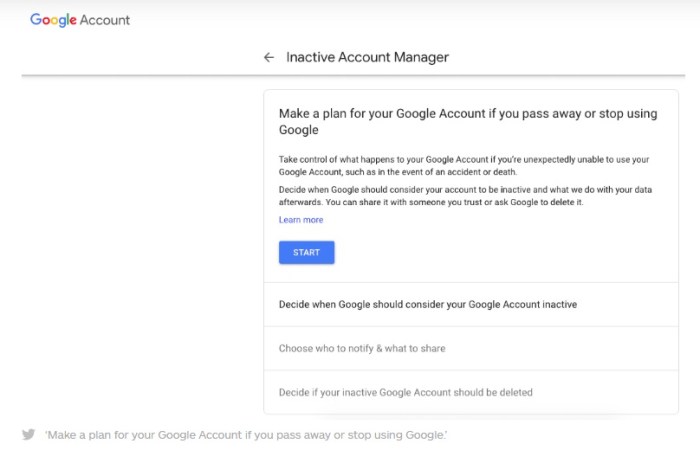Viewport: 700px width, 450px height.
Task: Click the back arrow beside Inactive Account Manager
Action: pos(268,58)
